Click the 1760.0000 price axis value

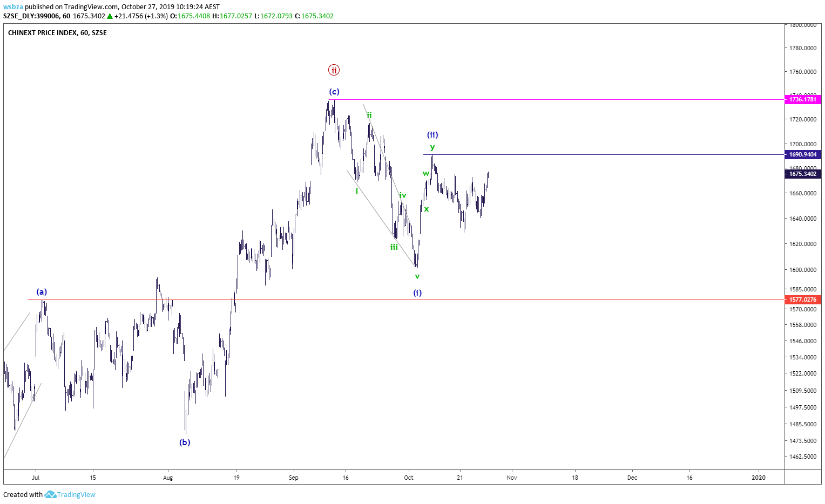(803, 72)
